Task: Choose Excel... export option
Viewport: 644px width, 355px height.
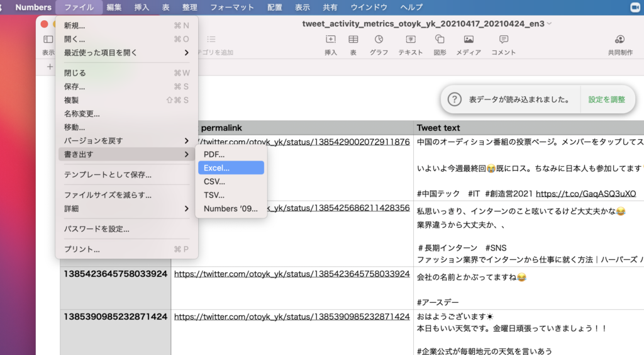Action: pos(231,168)
